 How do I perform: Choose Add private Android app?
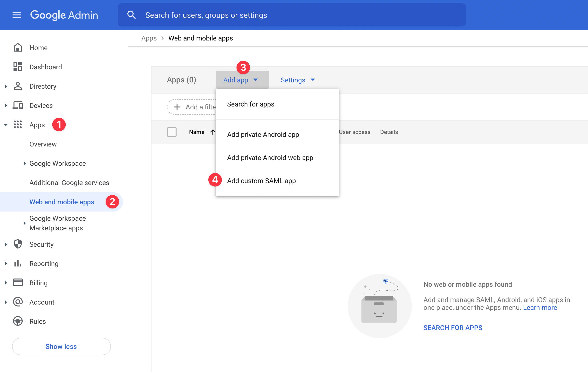pyautogui.click(x=277, y=134)
